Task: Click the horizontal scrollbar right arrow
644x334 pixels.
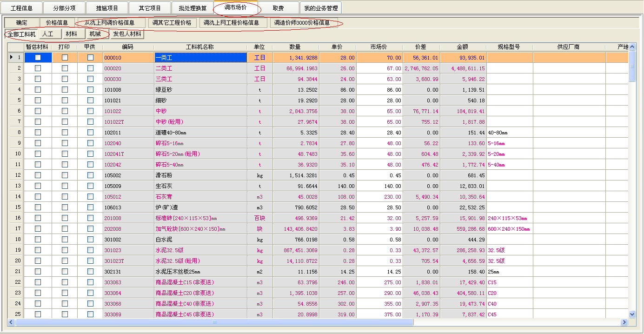Action: [624, 322]
